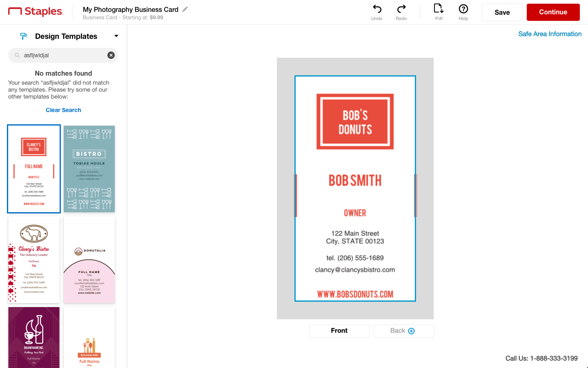
Task: Redo the last action
Action: click(401, 12)
